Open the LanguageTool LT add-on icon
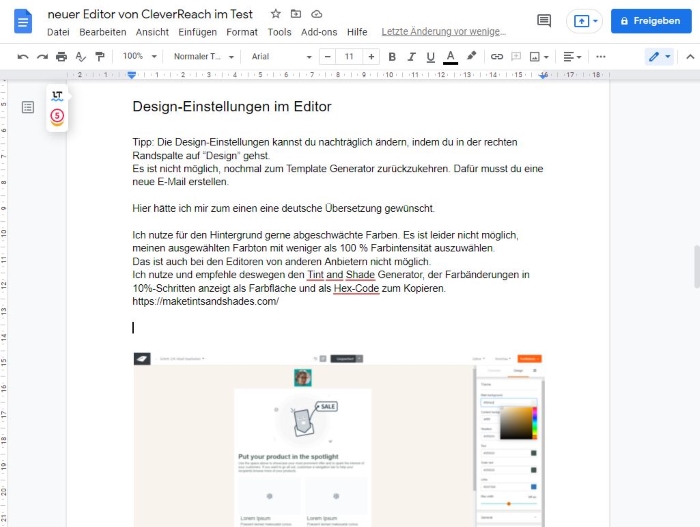This screenshot has height=527, width=700. tap(57, 96)
